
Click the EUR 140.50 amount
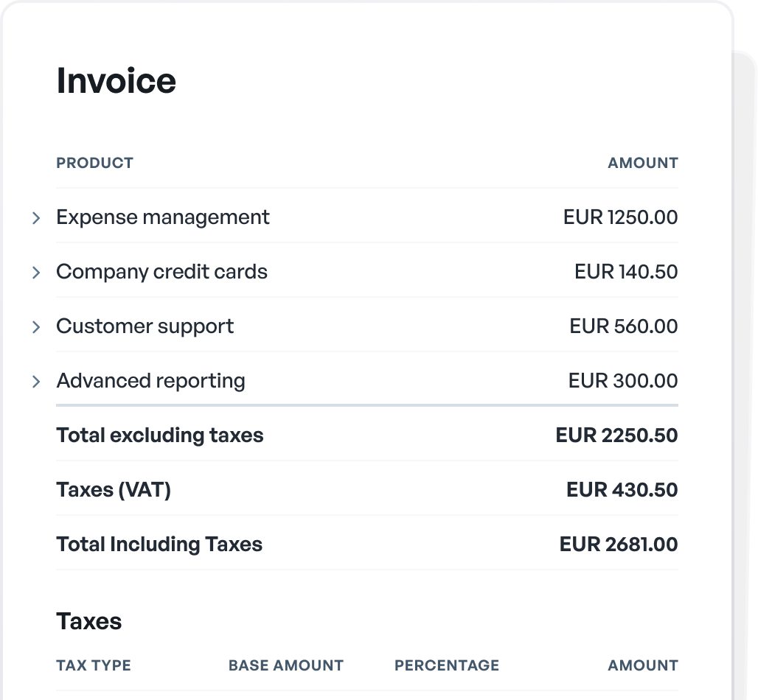point(626,272)
